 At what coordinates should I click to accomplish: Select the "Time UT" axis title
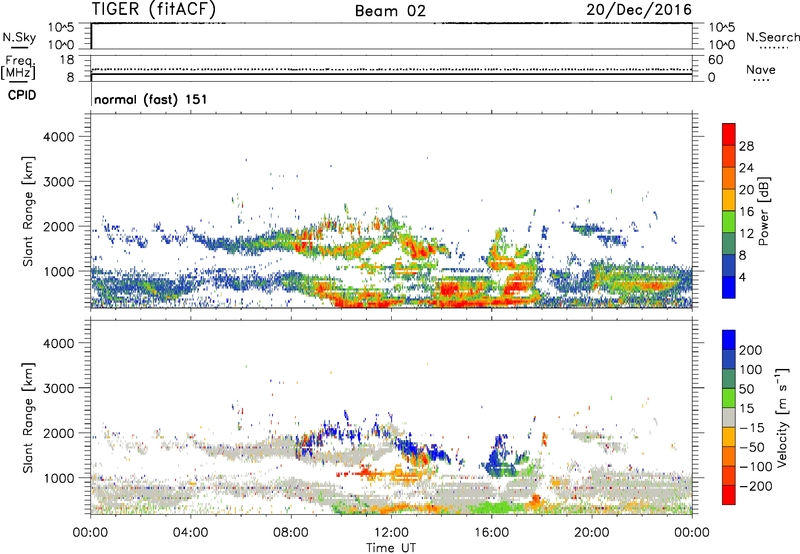391,548
